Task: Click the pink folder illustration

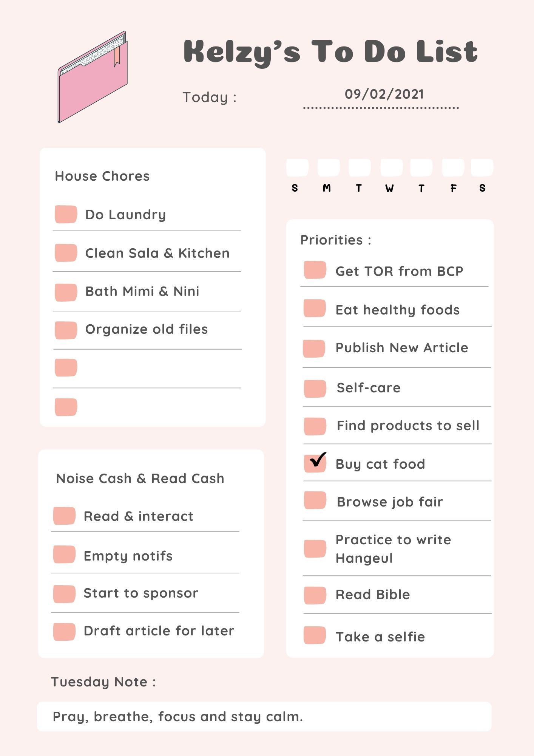Action: (x=93, y=77)
